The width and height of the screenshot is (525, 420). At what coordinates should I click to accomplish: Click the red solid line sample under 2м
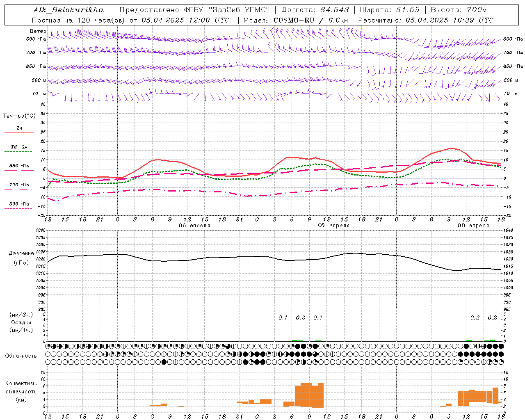tap(19, 133)
